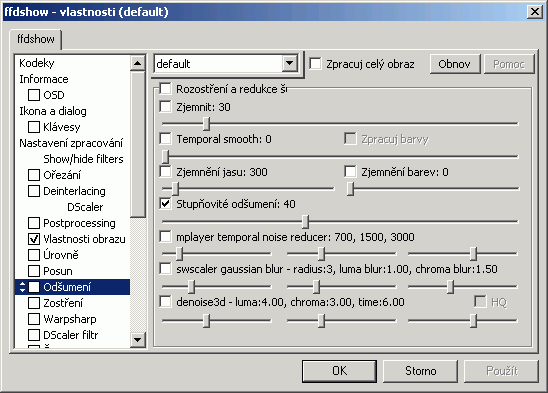Image resolution: width=548 pixels, height=393 pixels.
Task: Enable Zjemnění barev: 0 checkbox
Action: pyautogui.click(x=350, y=172)
